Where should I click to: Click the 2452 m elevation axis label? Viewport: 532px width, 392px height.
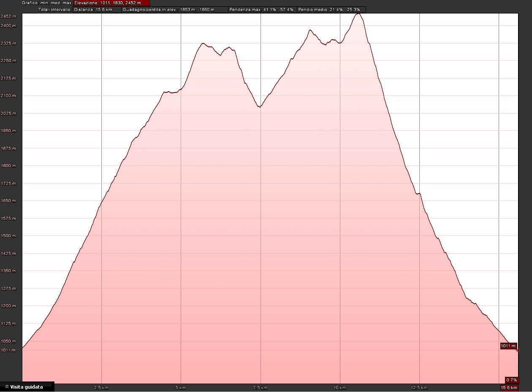pos(8,16)
